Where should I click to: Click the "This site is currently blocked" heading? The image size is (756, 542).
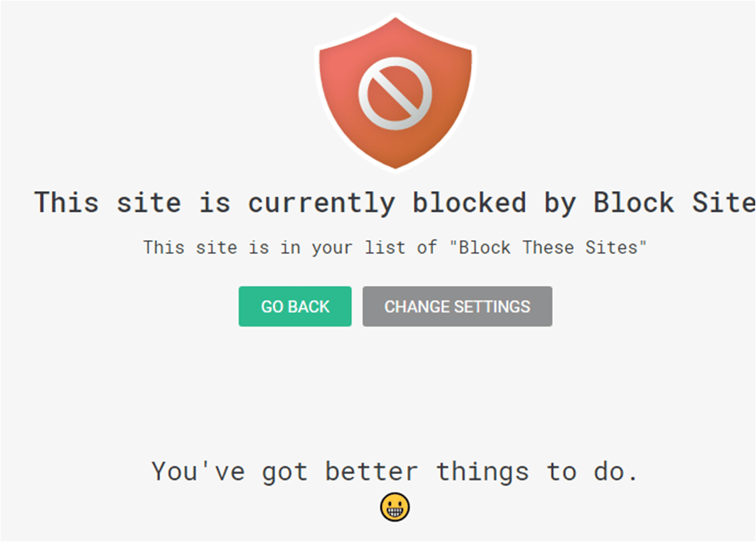click(395, 202)
